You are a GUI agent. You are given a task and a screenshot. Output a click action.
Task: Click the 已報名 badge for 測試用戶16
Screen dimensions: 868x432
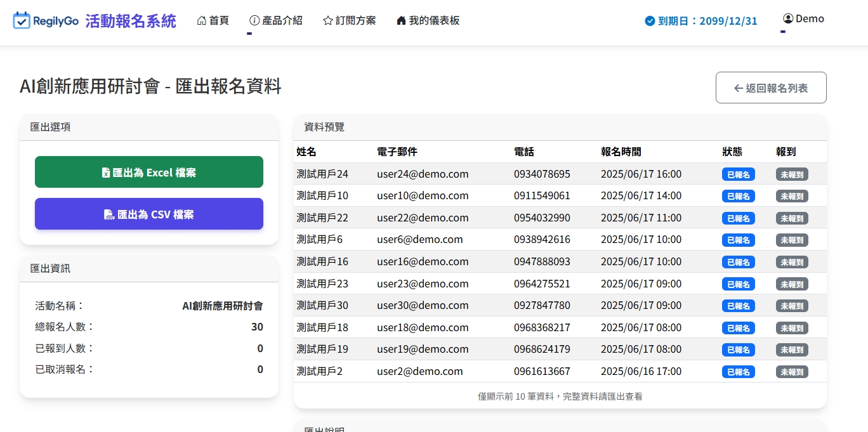[739, 262]
